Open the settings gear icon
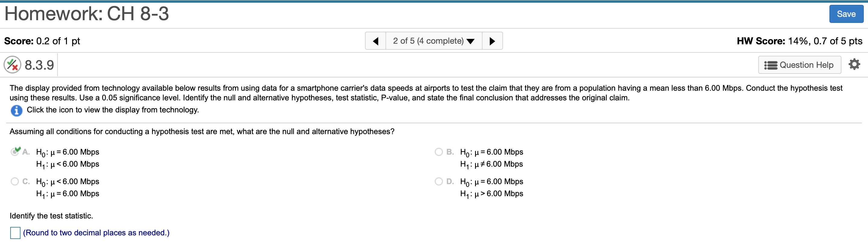The image size is (868, 245). pos(854,64)
